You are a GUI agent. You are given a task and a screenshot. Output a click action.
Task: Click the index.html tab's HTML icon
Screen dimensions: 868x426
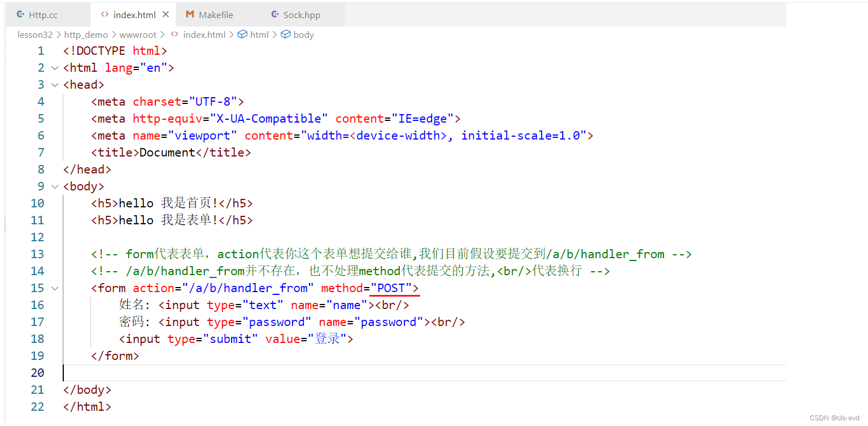pyautogui.click(x=104, y=15)
